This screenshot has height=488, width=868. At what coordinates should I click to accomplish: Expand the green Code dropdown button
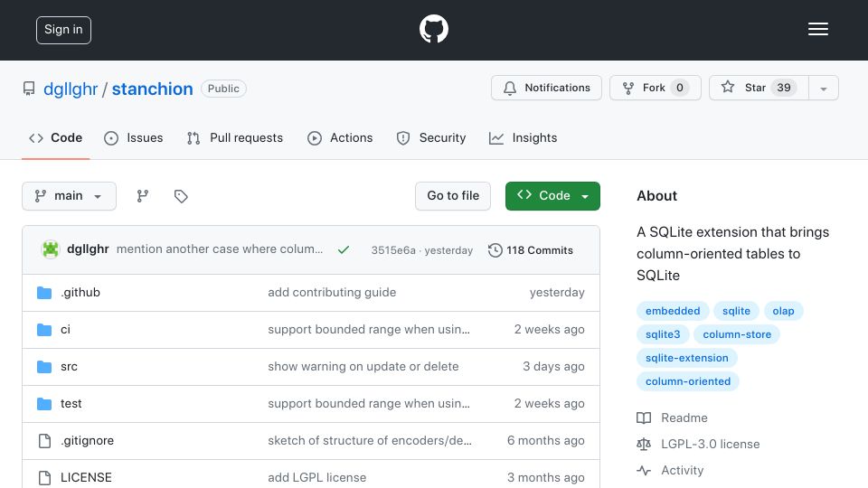[x=552, y=196]
